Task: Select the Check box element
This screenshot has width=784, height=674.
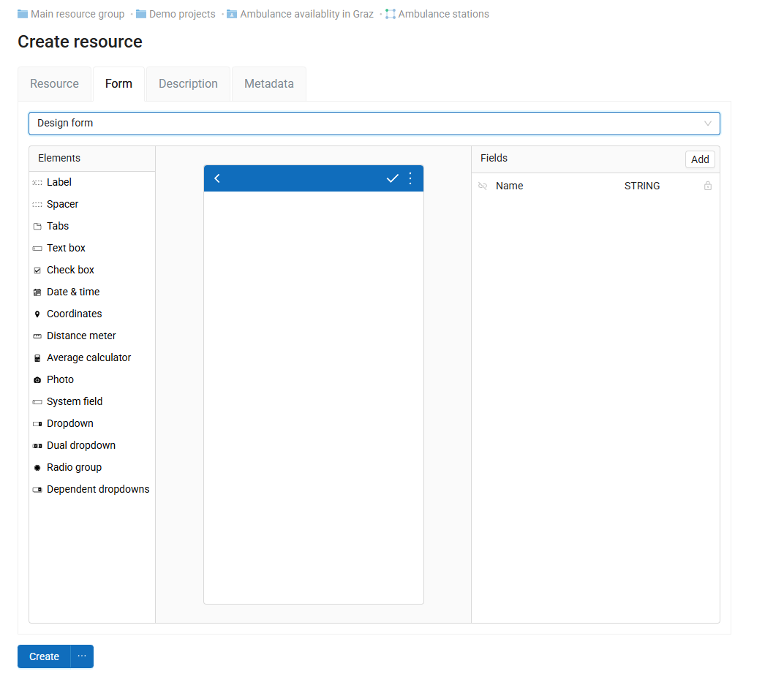Action: coord(70,270)
